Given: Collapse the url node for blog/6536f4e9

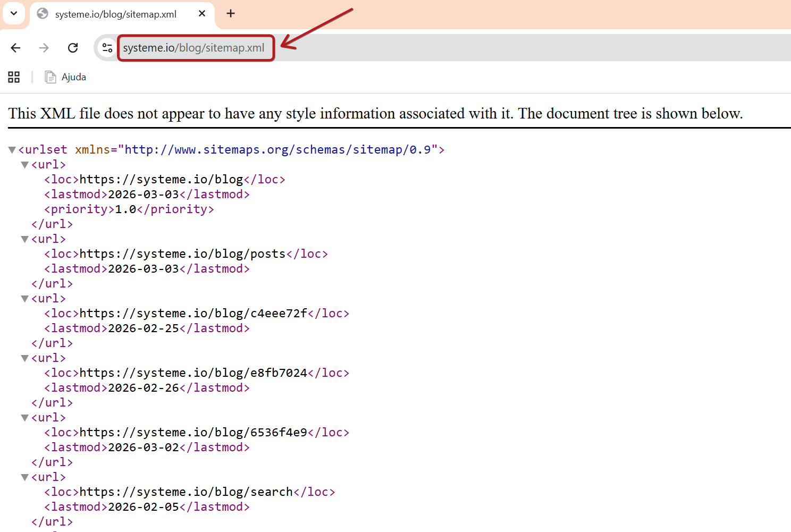Looking at the screenshot, I should pos(24,418).
